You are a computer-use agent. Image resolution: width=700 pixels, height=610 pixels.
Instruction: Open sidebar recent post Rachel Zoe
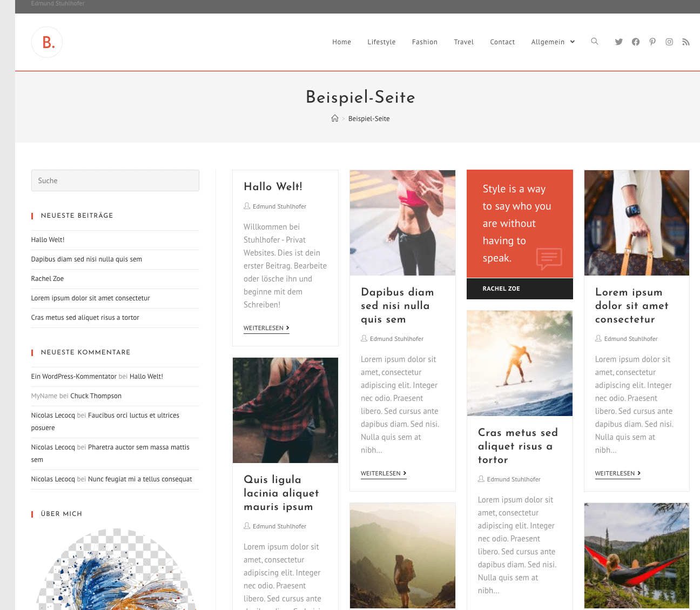(x=48, y=279)
